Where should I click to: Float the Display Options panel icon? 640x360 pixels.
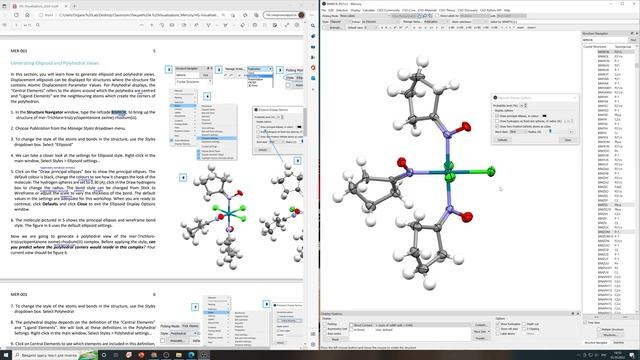click(573, 313)
